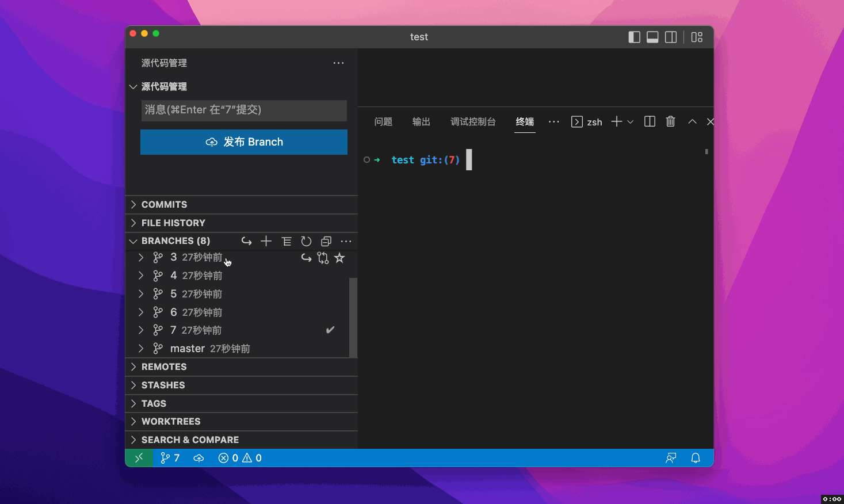Expand the COMMITS section
Screen dimensions: 844x504
[x=164, y=204]
